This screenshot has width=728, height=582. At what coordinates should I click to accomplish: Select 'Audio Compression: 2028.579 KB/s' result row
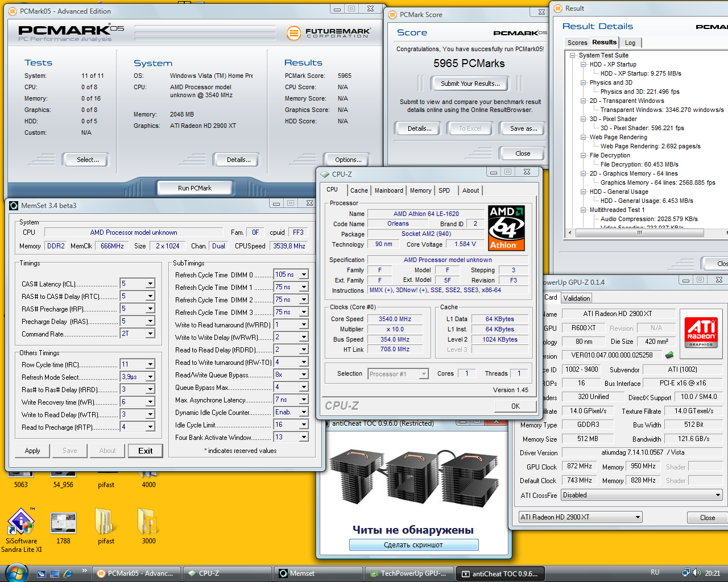(x=649, y=219)
